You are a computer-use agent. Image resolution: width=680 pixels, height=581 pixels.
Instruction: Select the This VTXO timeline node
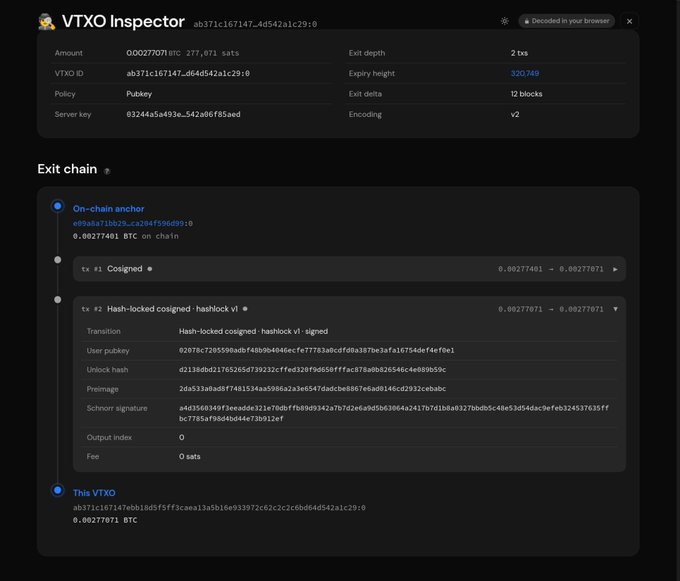57,490
